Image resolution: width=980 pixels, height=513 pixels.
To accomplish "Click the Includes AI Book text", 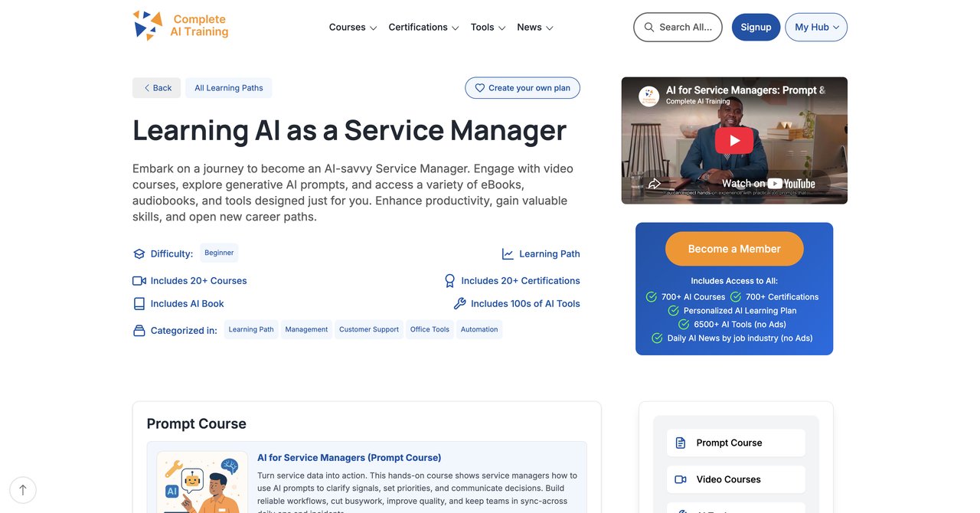I will 187,304.
